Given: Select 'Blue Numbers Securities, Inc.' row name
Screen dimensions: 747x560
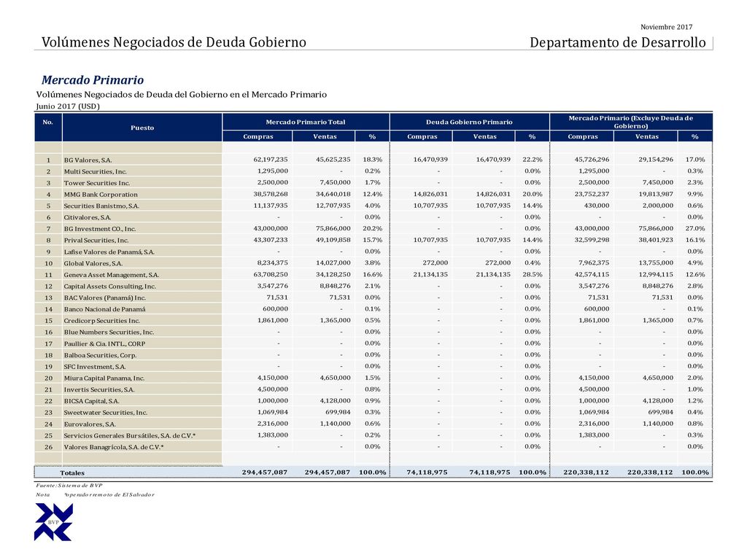Looking at the screenshot, I should click(x=109, y=332).
